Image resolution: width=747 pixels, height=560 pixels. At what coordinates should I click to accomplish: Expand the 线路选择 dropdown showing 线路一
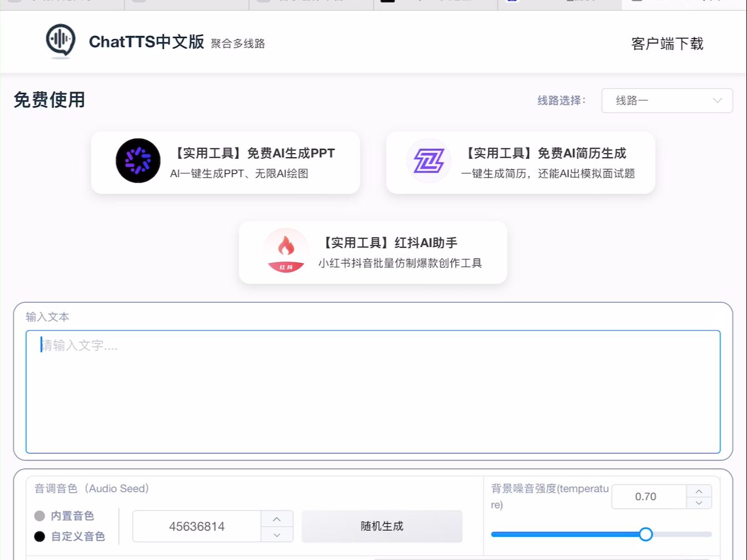pyautogui.click(x=667, y=101)
